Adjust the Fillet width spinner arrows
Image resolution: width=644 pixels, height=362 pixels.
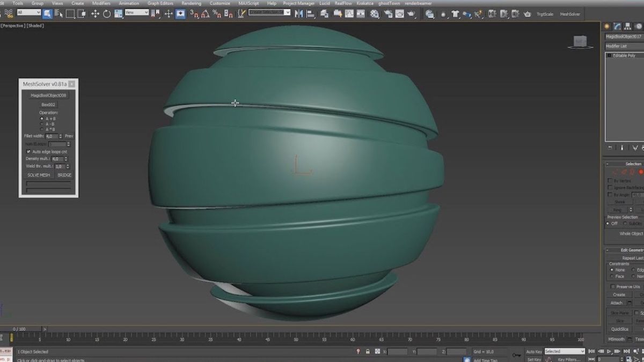(60, 136)
